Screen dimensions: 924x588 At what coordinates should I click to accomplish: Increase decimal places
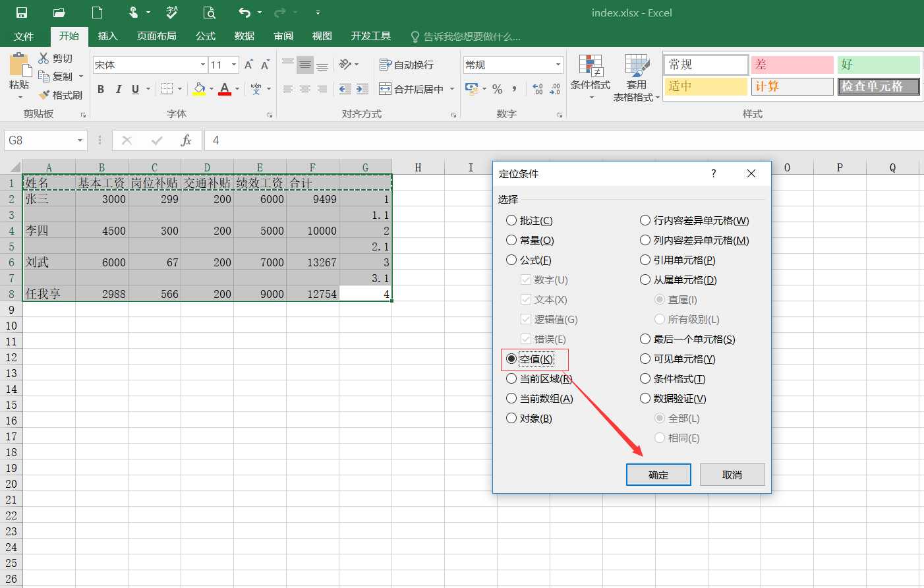pos(538,89)
